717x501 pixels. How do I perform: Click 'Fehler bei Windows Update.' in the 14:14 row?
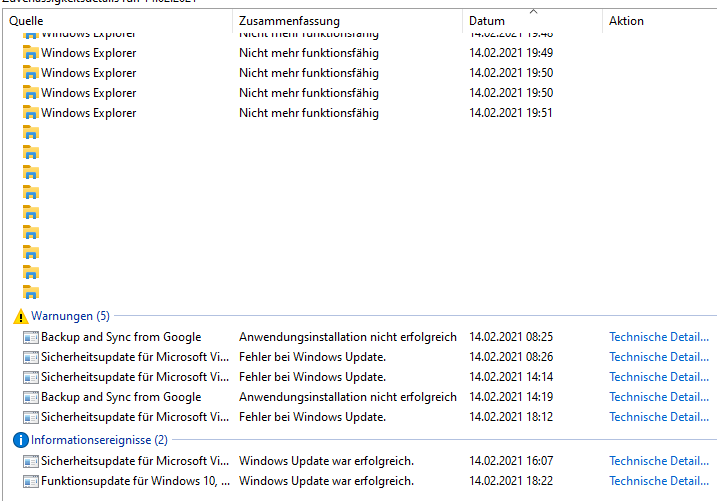pos(313,377)
